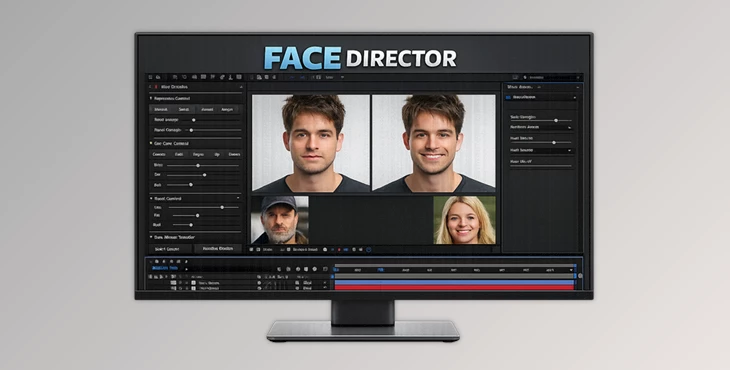The width and height of the screenshot is (730, 370).
Task: Click the gray bar above the blue clip
Action: pos(454,276)
